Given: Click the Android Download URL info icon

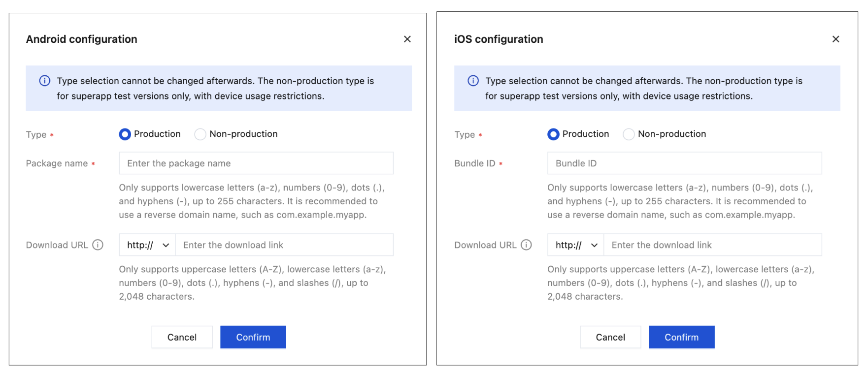Looking at the screenshot, I should pyautogui.click(x=98, y=245).
